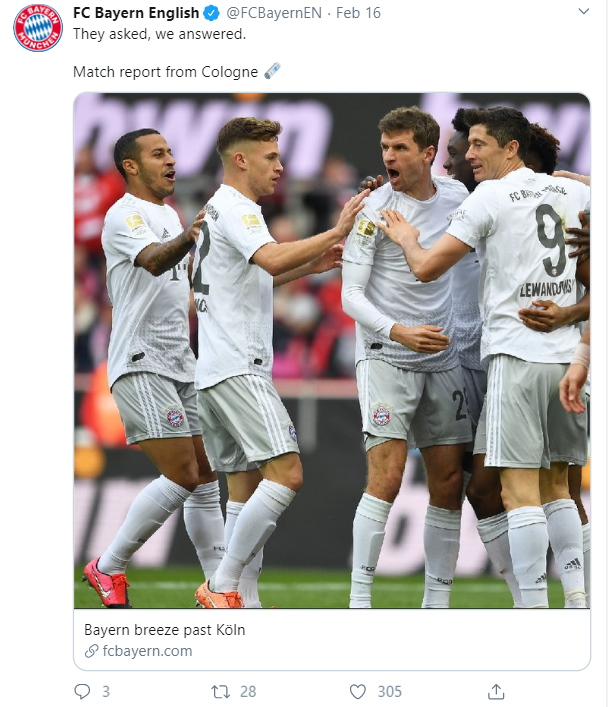Open 'Bayern breeze past Köln' headline
Image resolution: width=613 pixels, height=707 pixels.
(165, 629)
